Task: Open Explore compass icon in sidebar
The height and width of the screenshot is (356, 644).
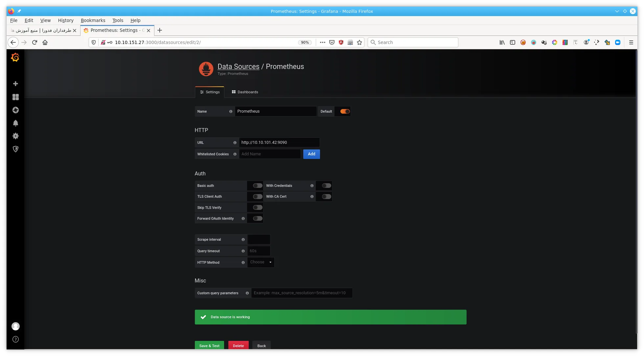Action: pos(15,110)
